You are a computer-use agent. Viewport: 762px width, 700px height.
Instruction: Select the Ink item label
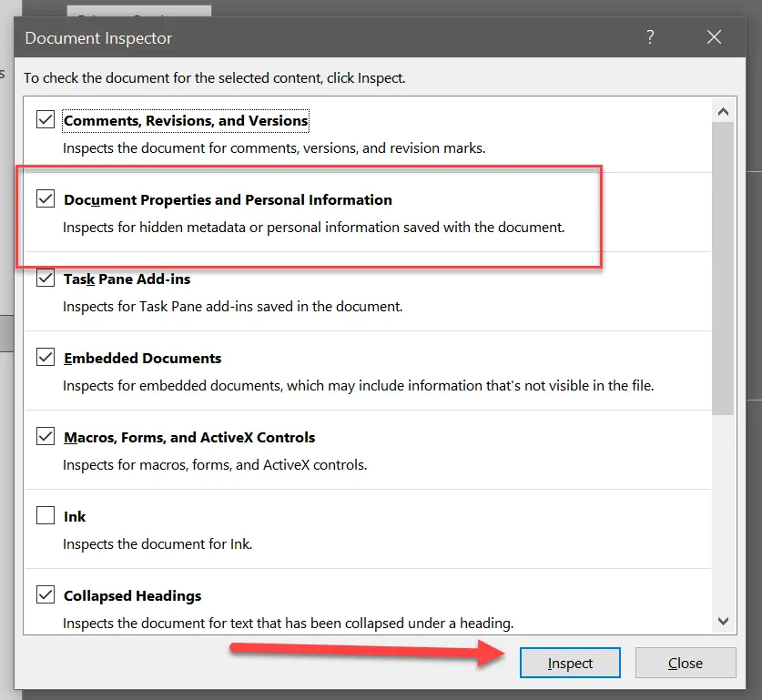75,517
